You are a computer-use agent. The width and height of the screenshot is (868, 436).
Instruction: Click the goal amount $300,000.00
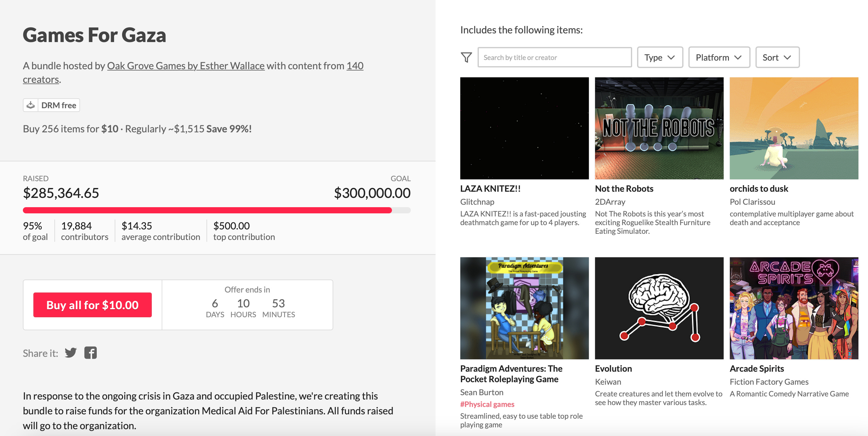[x=372, y=193]
